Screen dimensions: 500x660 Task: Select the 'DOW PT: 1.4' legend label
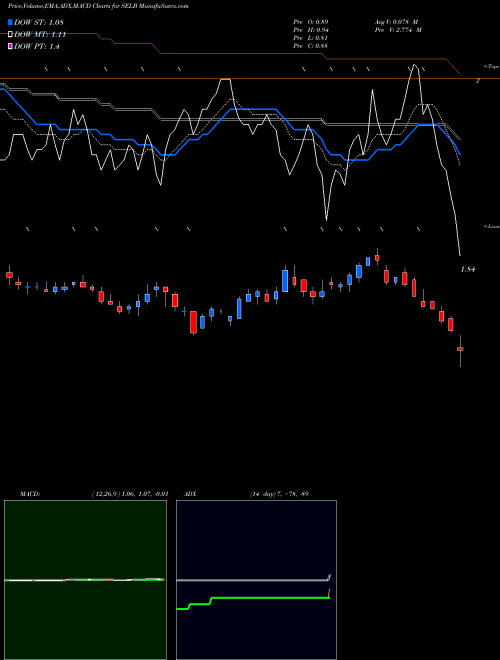point(37,46)
